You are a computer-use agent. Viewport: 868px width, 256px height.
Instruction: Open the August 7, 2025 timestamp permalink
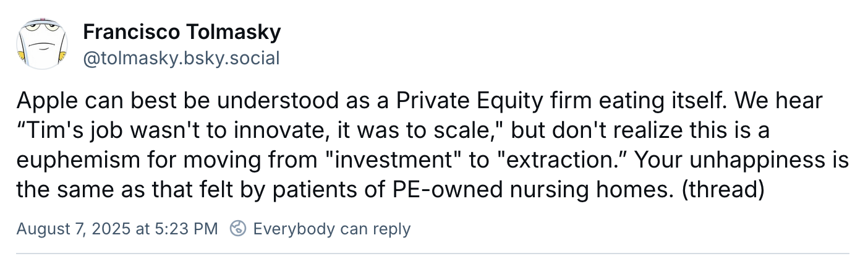[x=117, y=229]
